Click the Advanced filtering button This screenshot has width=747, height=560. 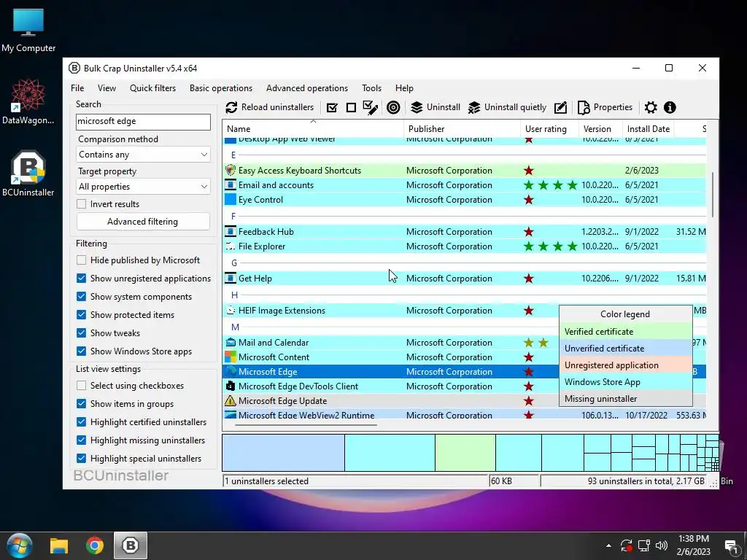143,222
